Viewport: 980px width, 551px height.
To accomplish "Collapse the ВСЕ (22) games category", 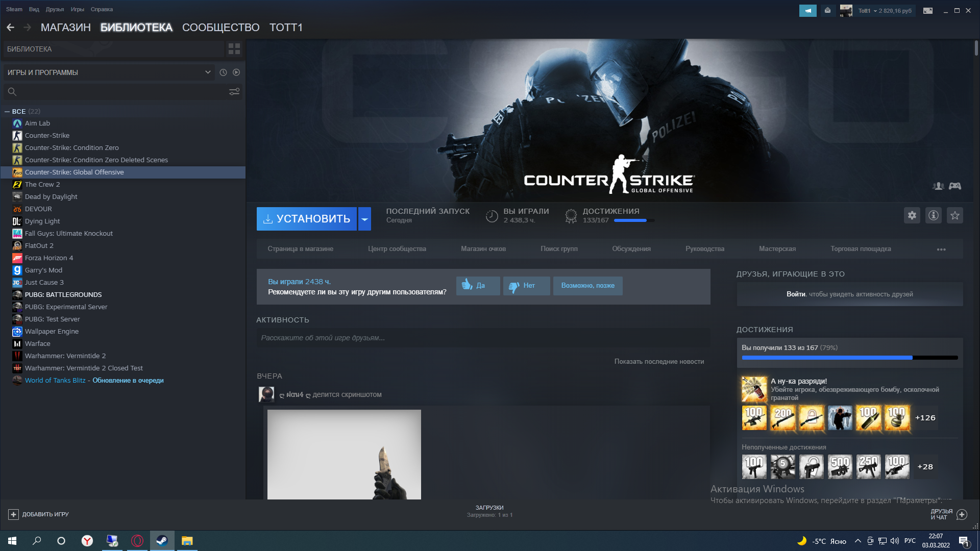I will [x=7, y=111].
